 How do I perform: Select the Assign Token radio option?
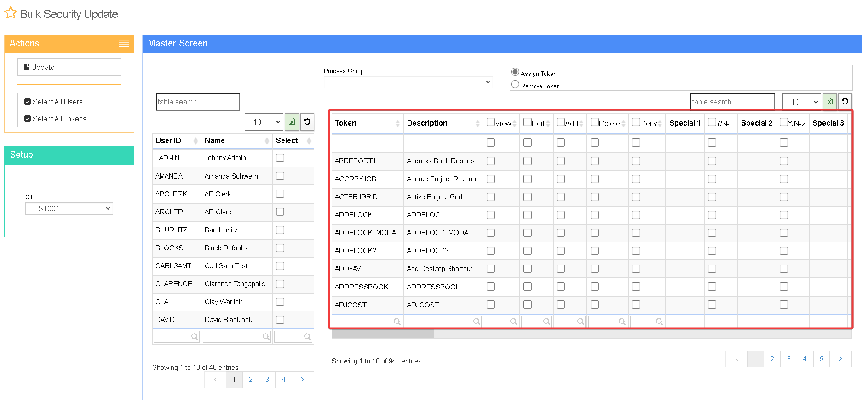coord(515,72)
